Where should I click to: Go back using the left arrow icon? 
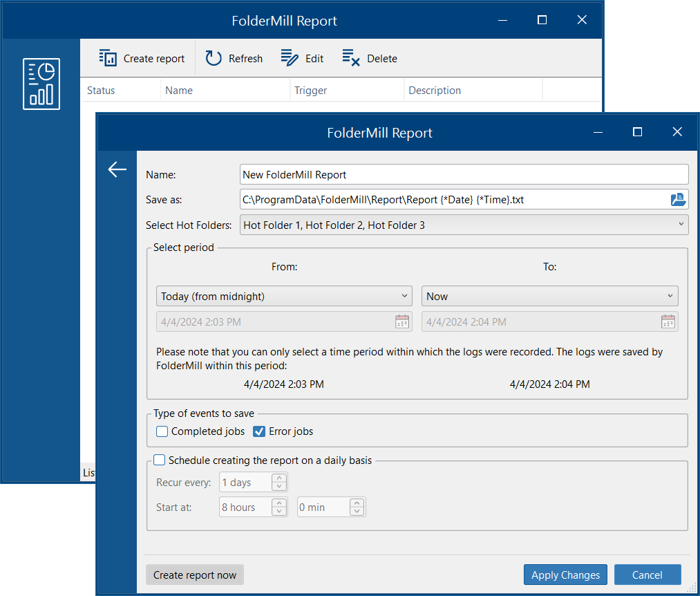point(117,169)
